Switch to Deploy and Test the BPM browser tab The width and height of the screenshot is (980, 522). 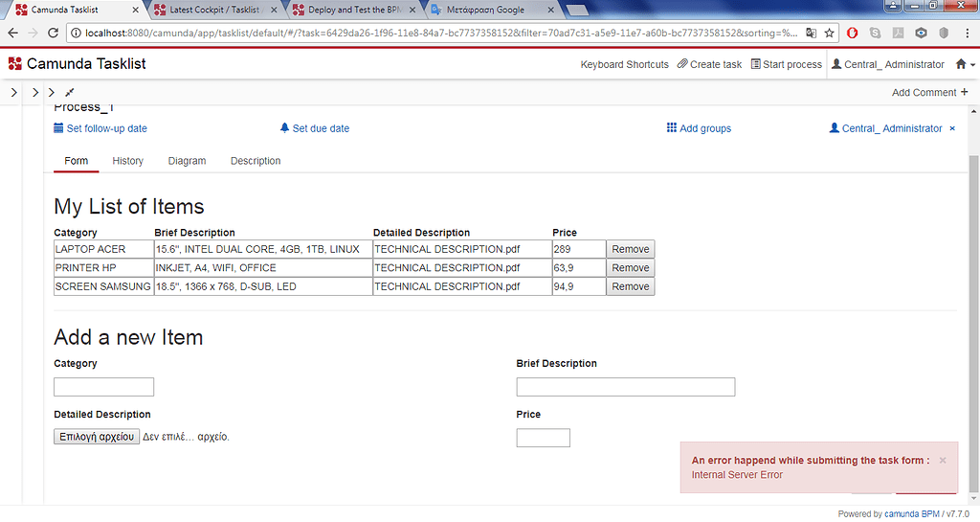click(x=354, y=10)
